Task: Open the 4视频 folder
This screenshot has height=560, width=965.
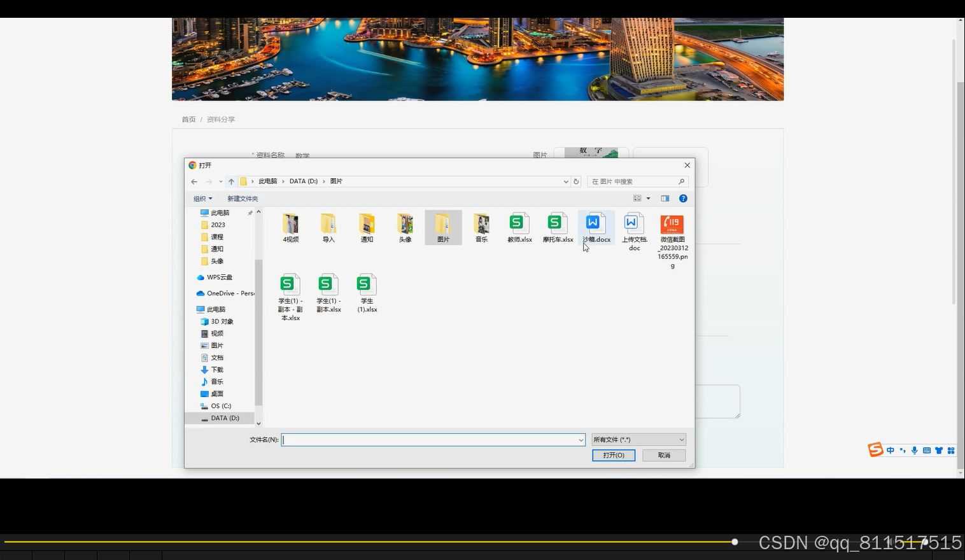Action: tap(291, 228)
